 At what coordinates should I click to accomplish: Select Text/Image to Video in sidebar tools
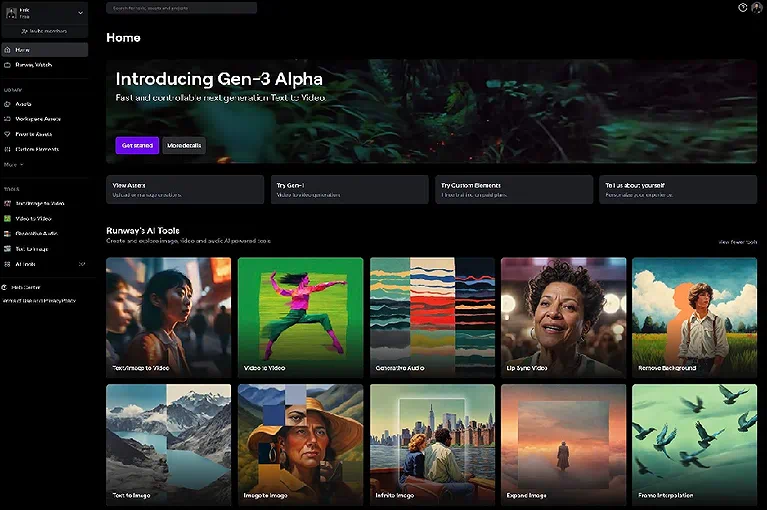click(45, 203)
